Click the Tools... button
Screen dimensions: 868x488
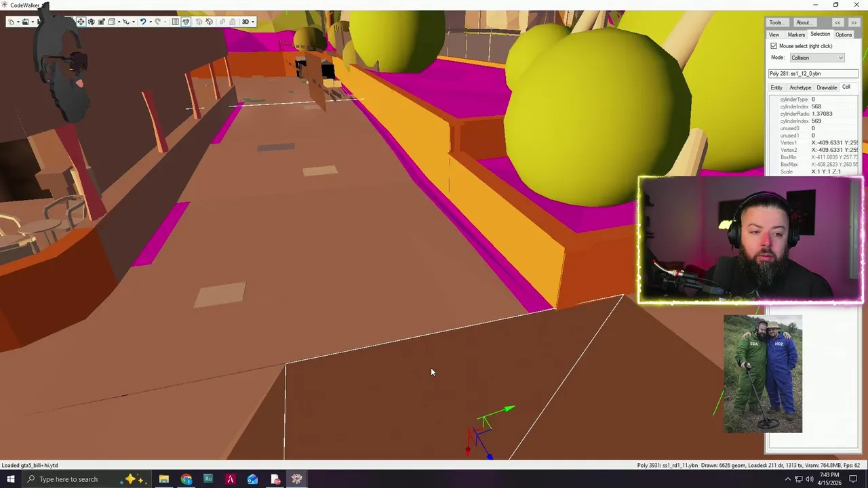click(777, 22)
